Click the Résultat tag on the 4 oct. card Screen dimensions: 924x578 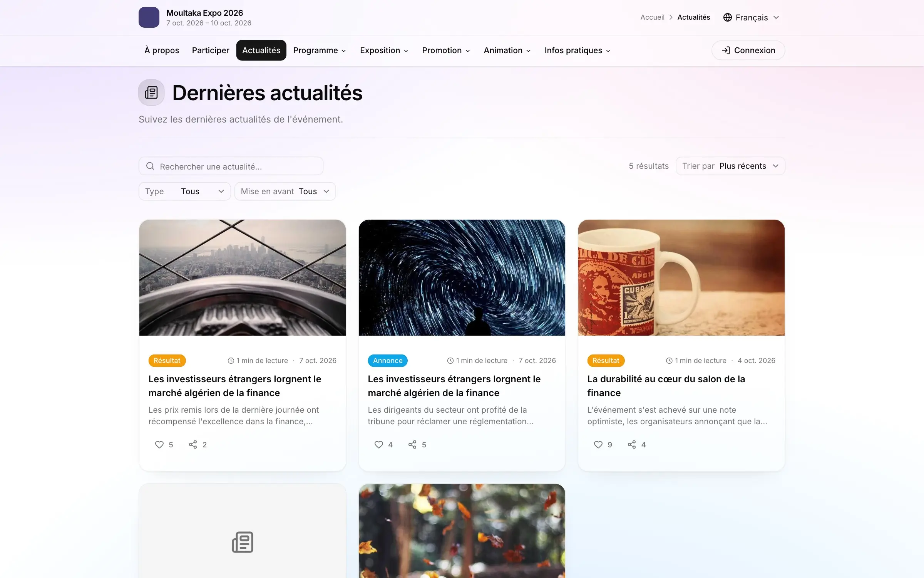pyautogui.click(x=606, y=361)
